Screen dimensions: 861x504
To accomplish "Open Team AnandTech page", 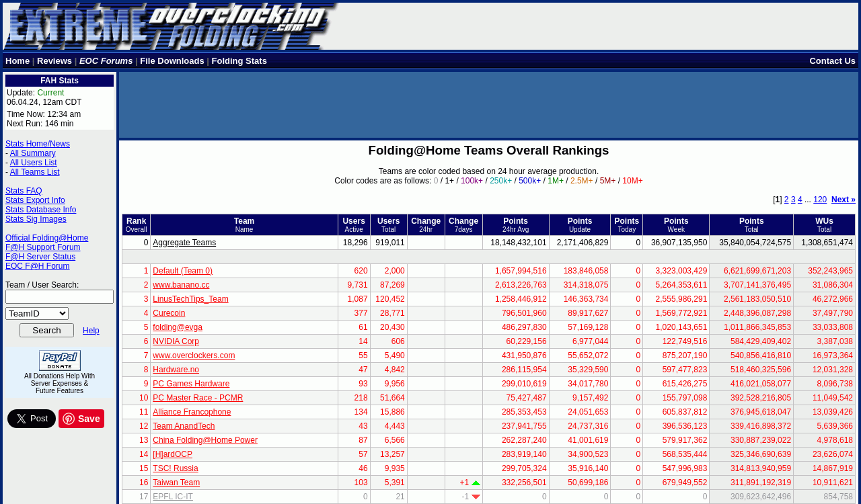I will 184,426.
